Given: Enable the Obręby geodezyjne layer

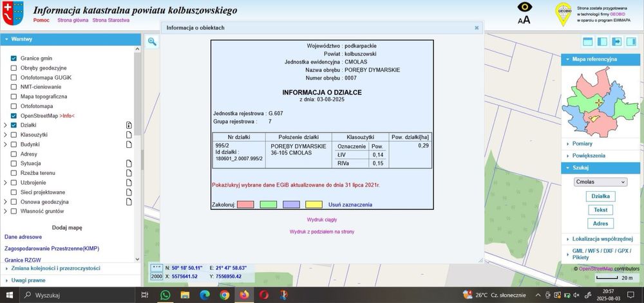Looking at the screenshot, I should tap(14, 68).
